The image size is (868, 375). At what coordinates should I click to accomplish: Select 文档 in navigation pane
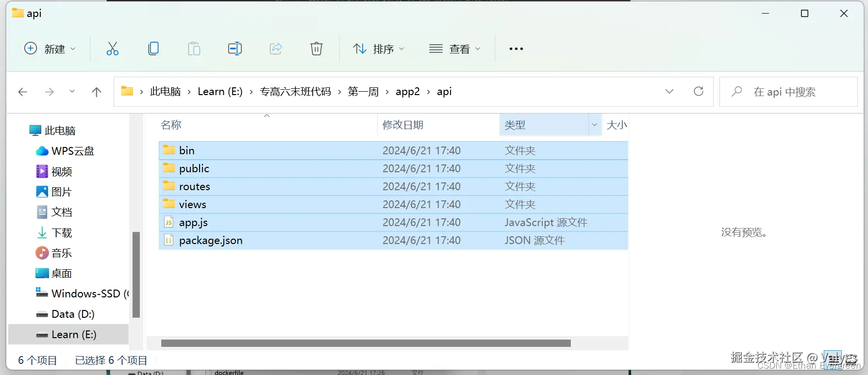point(62,212)
